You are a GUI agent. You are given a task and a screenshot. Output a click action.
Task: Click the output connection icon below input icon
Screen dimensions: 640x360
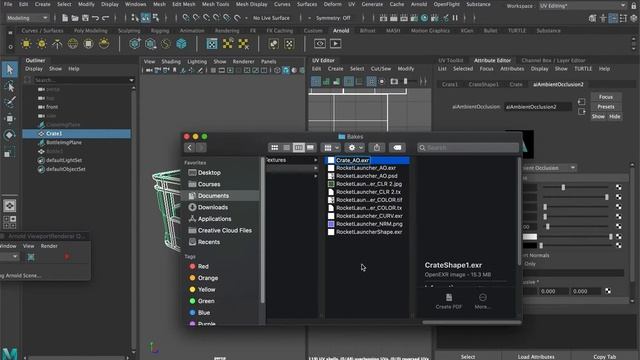tap(582, 111)
